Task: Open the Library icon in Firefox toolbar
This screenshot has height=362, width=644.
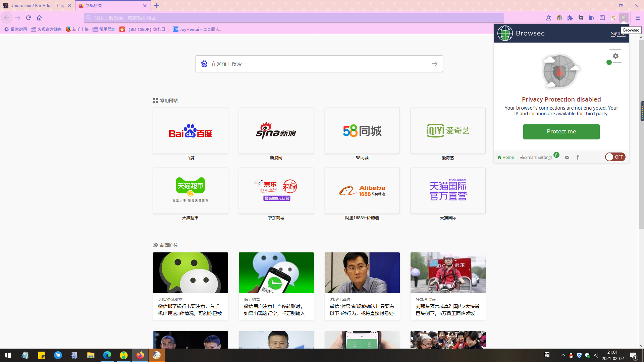Action: coord(592,18)
